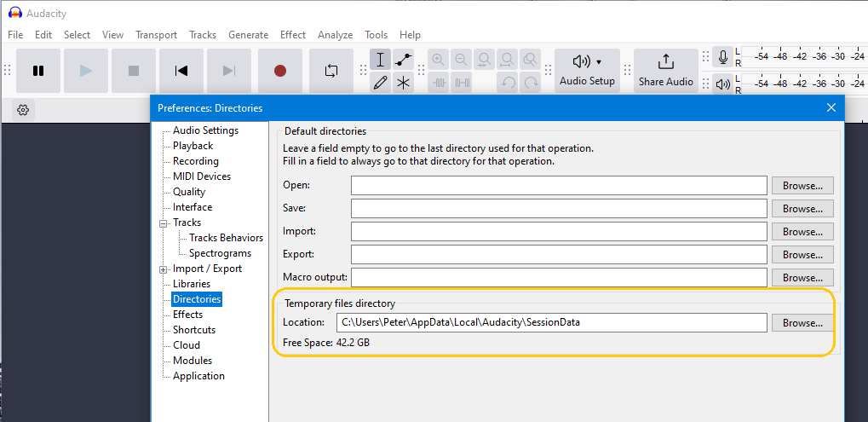Click Trim Audio Outside Selection icon

point(439,83)
